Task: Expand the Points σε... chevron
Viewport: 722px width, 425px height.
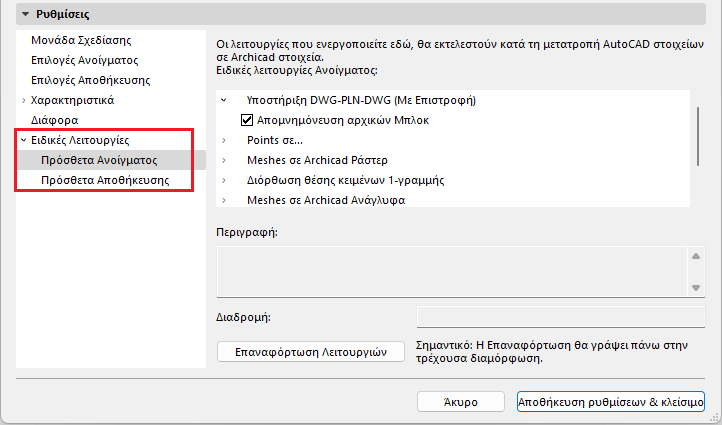Action: click(225, 140)
